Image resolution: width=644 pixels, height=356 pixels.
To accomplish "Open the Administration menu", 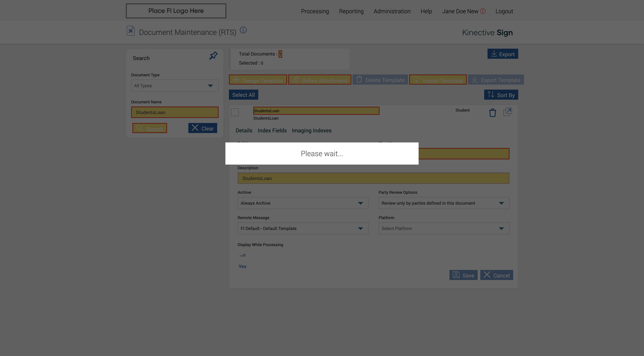I will (392, 11).
